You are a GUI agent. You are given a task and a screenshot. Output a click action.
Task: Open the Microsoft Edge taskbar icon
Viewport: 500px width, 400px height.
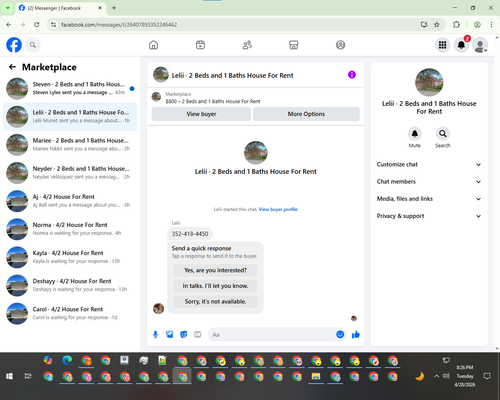(x=67, y=360)
